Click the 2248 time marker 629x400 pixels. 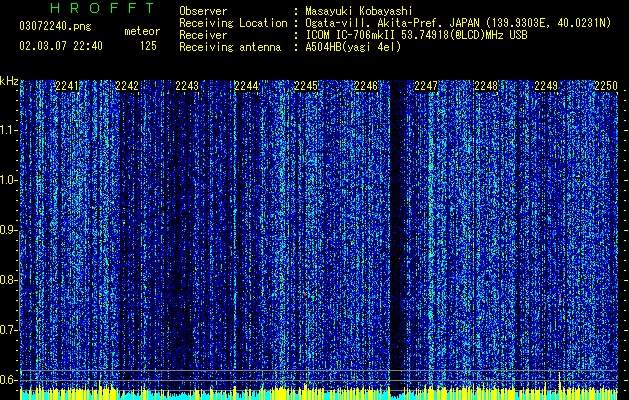coord(486,85)
